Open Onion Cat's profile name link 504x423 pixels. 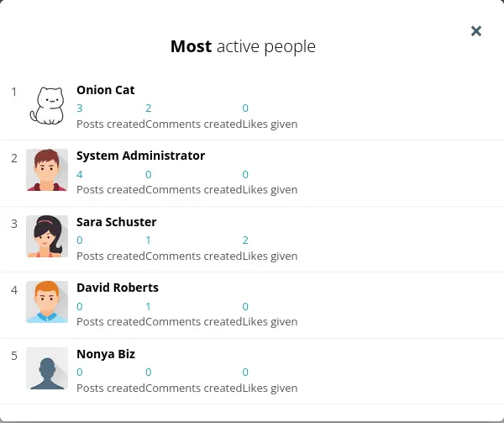coord(106,90)
